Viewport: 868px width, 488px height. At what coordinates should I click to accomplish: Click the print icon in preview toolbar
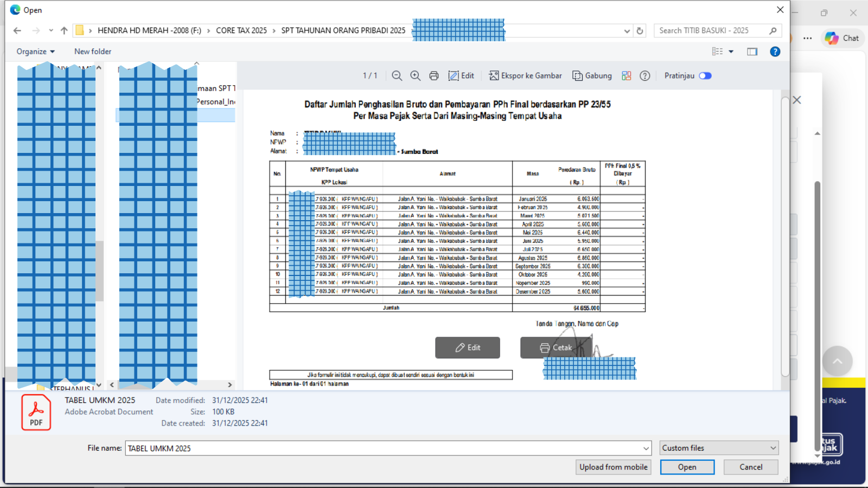434,76
